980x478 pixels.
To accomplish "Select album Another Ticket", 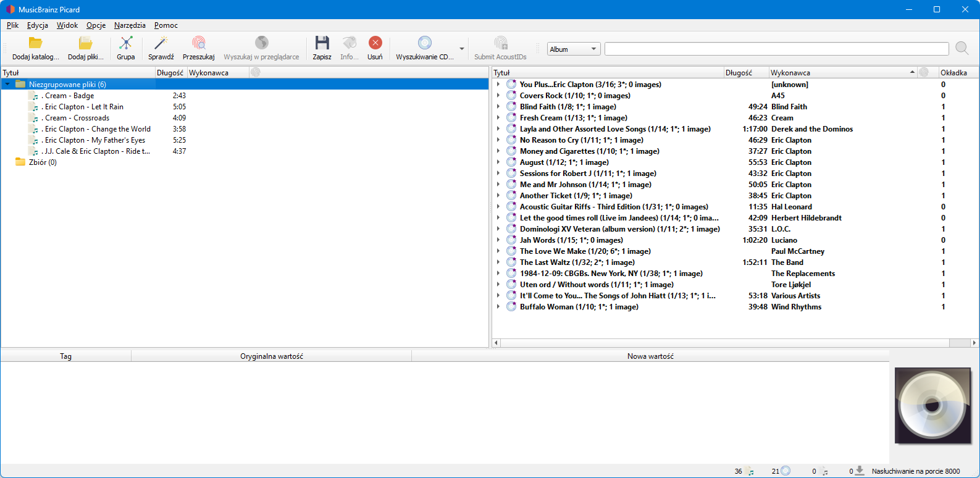I will (x=576, y=195).
